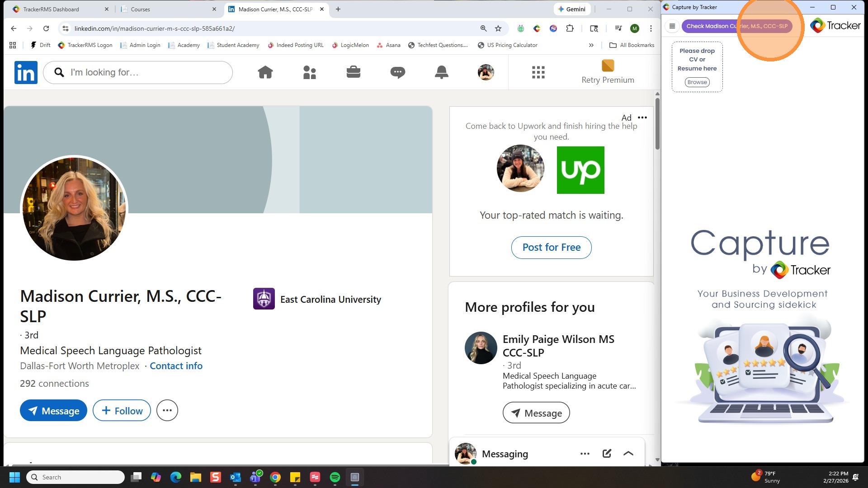Open the Jobs briefcase icon
This screenshot has height=488, width=868.
353,72
